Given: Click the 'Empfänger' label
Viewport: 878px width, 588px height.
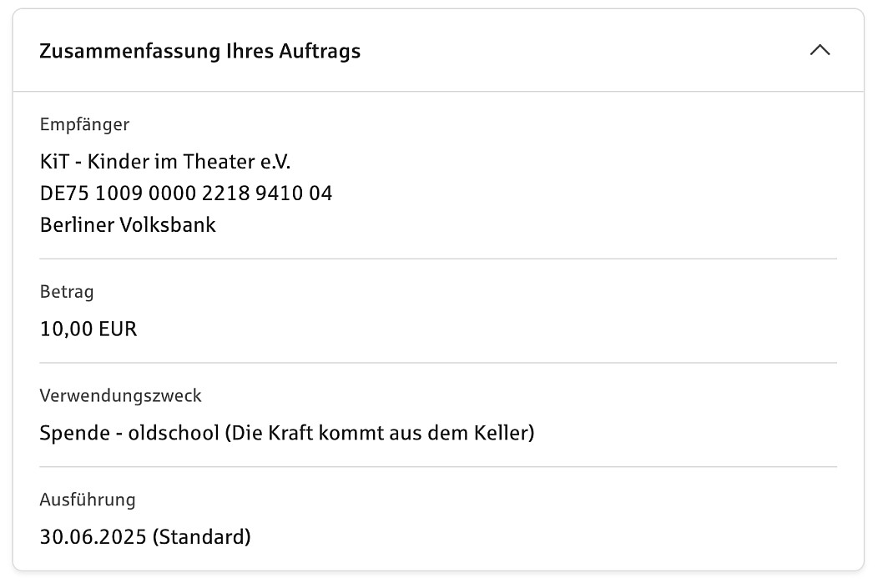Looking at the screenshot, I should 84,125.
